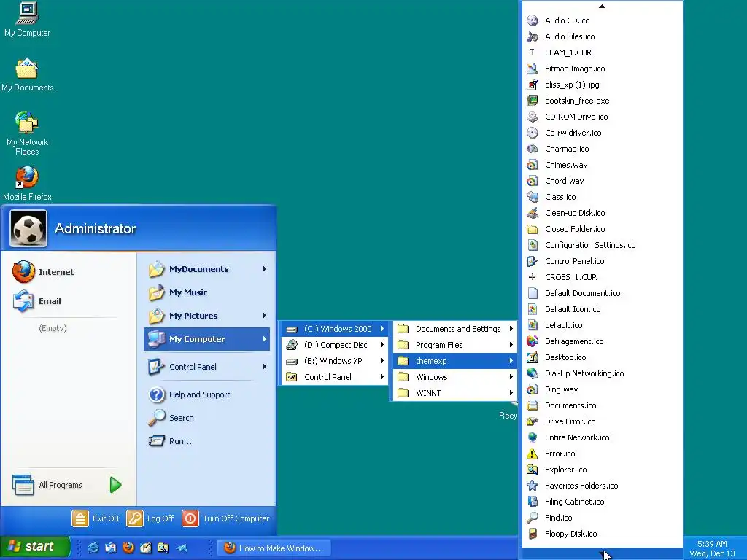Select Bitmap Image.ico icon

pyautogui.click(x=532, y=69)
